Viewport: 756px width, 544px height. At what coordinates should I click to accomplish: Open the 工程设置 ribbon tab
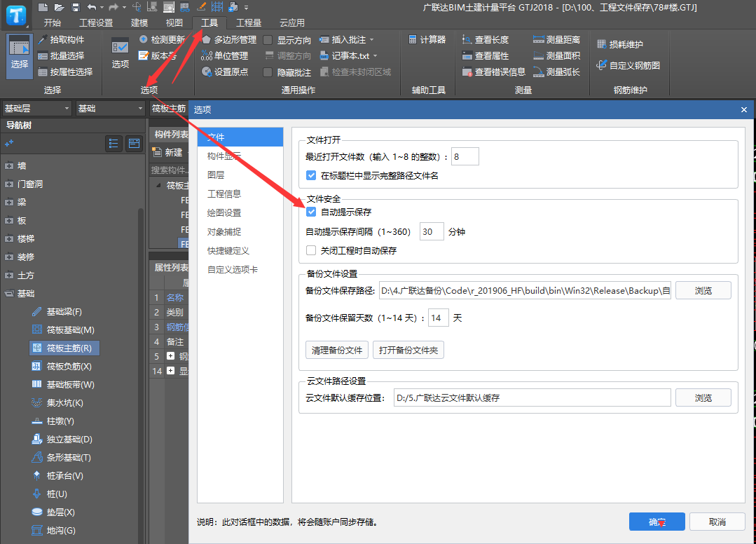[x=96, y=22]
